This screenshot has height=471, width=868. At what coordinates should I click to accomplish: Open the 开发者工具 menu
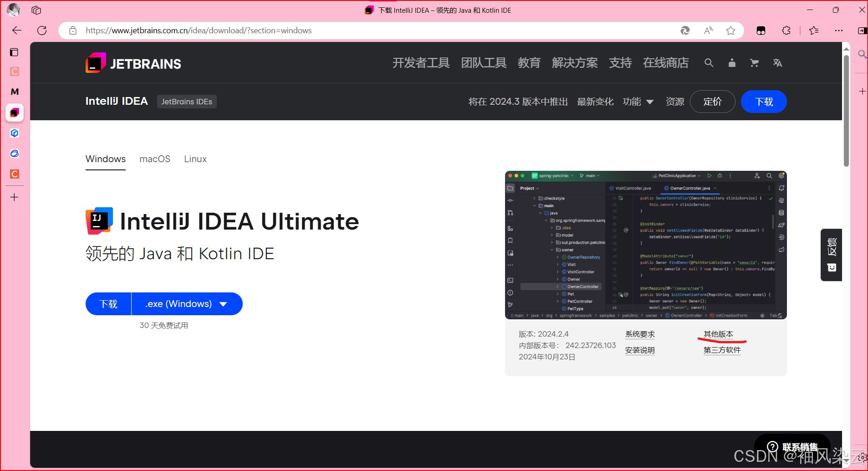tap(421, 63)
